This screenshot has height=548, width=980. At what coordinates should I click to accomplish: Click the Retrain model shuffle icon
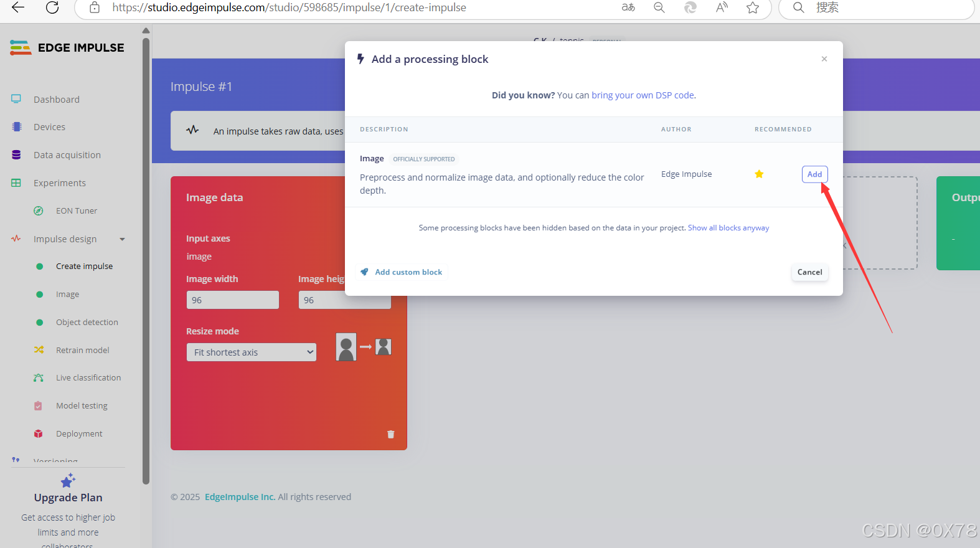39,350
